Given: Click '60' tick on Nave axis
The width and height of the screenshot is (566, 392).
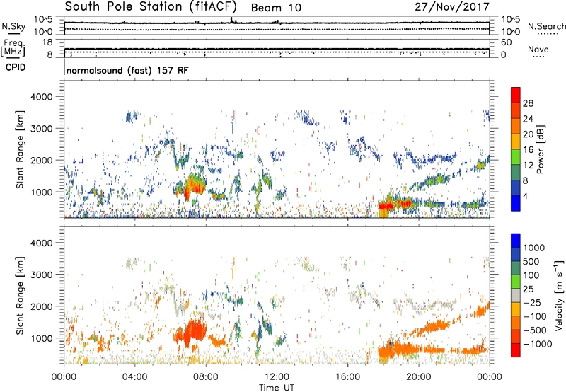Looking at the screenshot, I should coord(506,42).
